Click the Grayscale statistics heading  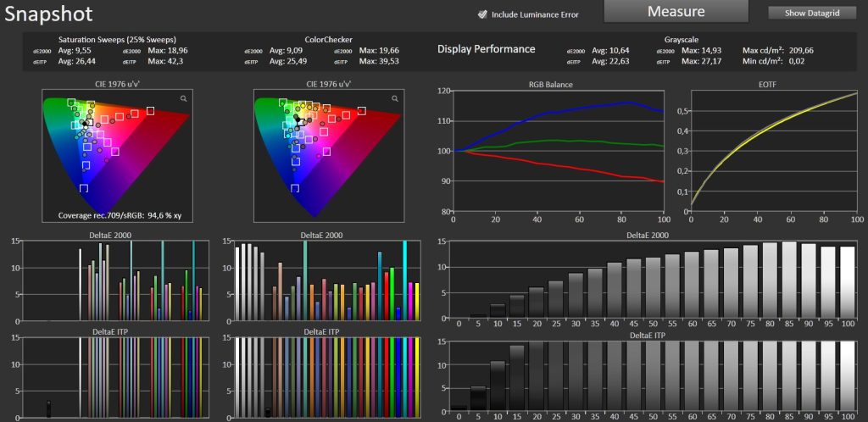(x=682, y=40)
